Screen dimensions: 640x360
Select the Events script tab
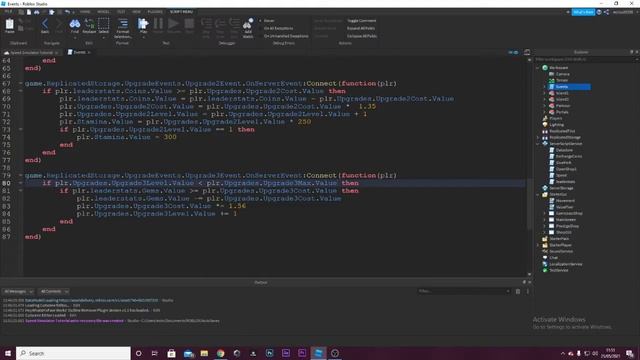tap(79, 52)
